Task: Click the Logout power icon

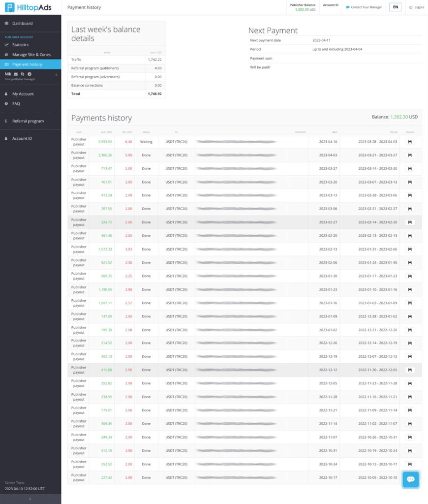Action: click(x=411, y=7)
